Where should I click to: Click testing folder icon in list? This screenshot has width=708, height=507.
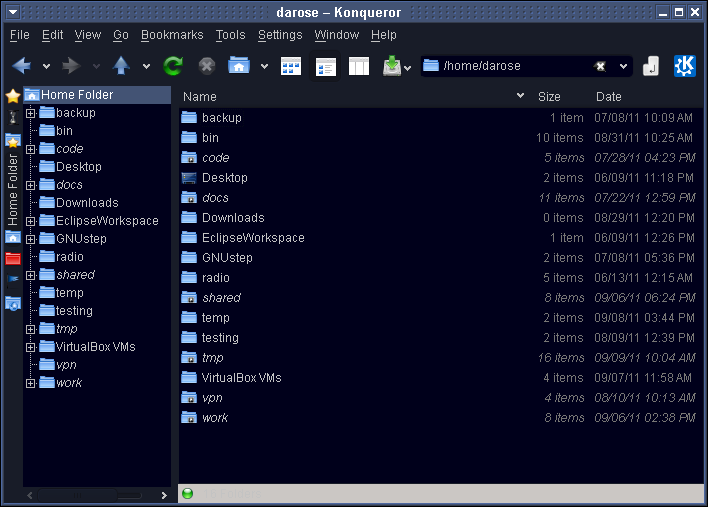(189, 338)
